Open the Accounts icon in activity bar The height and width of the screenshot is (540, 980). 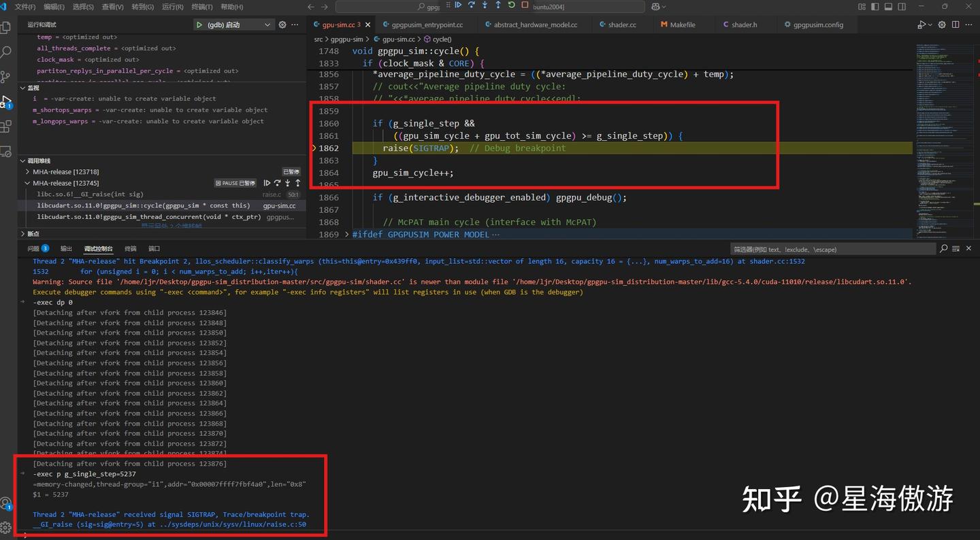click(x=5, y=504)
